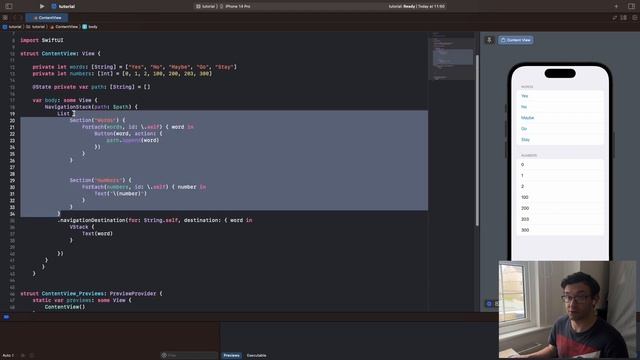Screen dimensions: 640x360
Task: Click the private let words line
Action: 135,67
